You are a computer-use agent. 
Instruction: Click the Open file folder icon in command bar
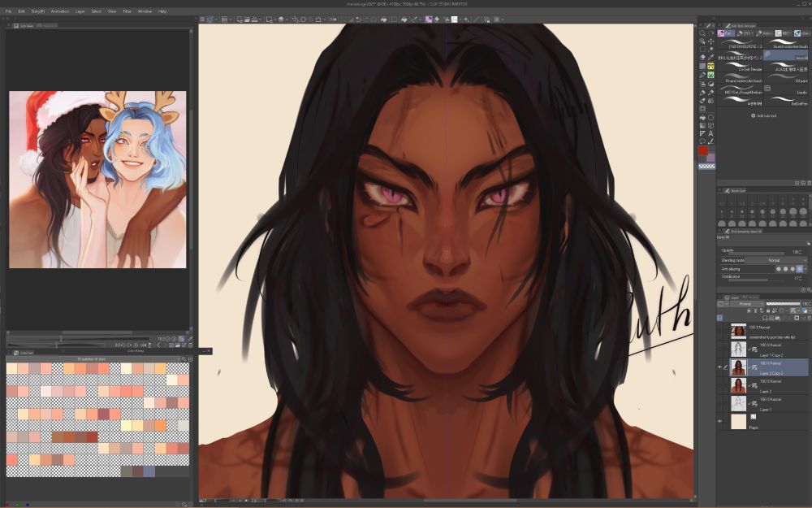coord(247,20)
